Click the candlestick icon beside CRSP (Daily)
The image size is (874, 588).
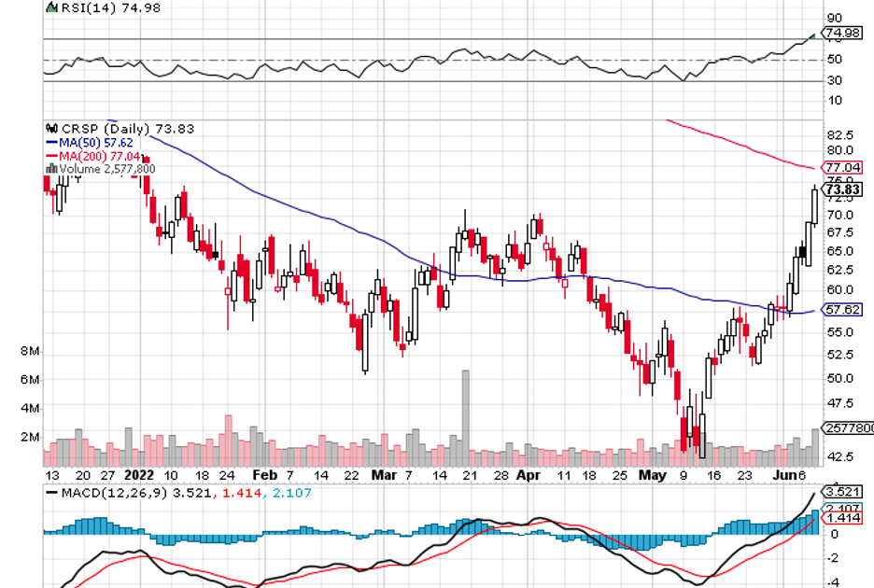[50, 129]
